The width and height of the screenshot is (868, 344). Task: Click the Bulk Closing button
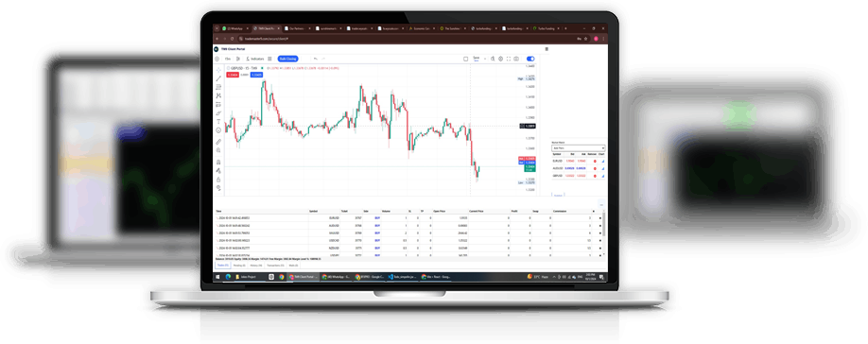pos(287,59)
